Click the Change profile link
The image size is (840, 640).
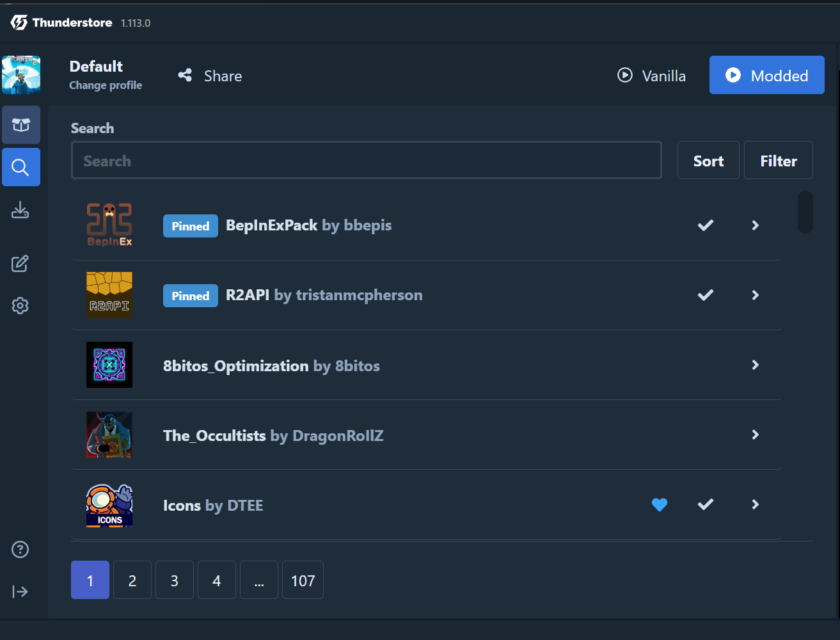click(x=106, y=85)
